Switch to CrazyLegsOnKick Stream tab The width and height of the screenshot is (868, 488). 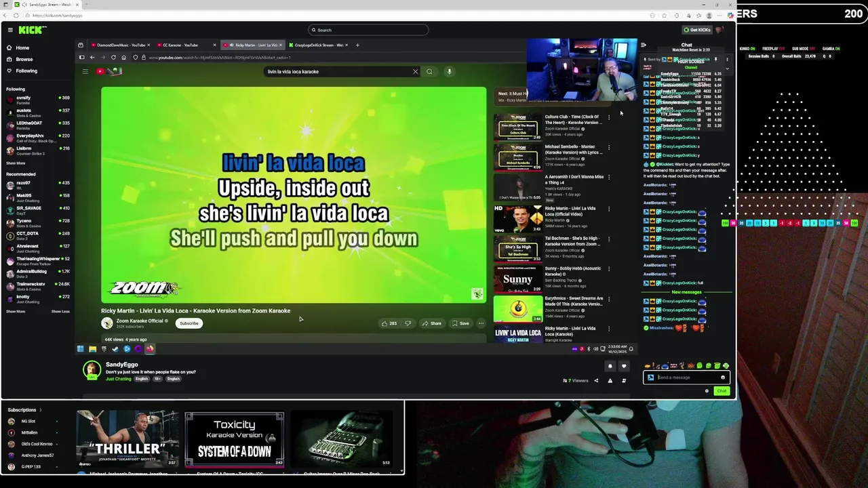[x=317, y=45]
